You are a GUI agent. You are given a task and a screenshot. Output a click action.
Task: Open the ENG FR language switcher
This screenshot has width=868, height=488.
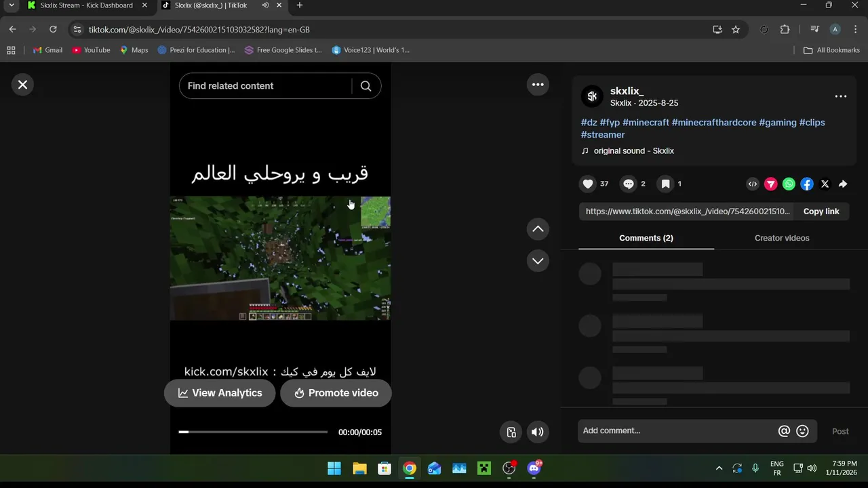click(x=777, y=468)
